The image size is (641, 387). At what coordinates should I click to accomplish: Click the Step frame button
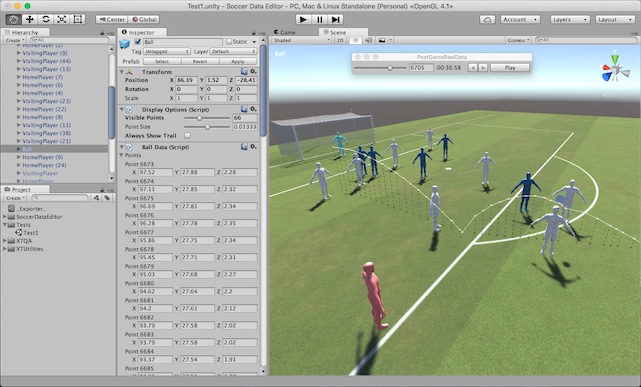click(x=335, y=19)
